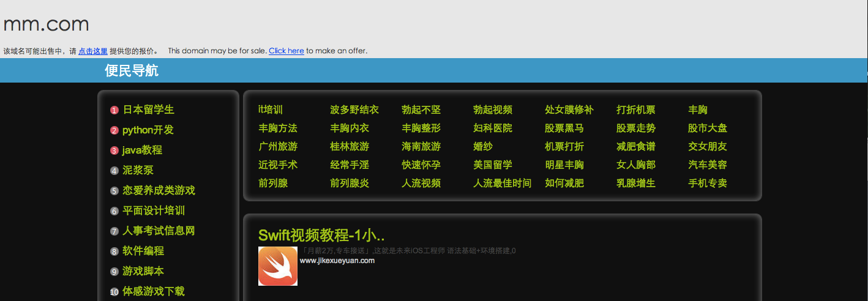Click the 便民导航 header title
The image size is (868, 301).
pos(132,70)
